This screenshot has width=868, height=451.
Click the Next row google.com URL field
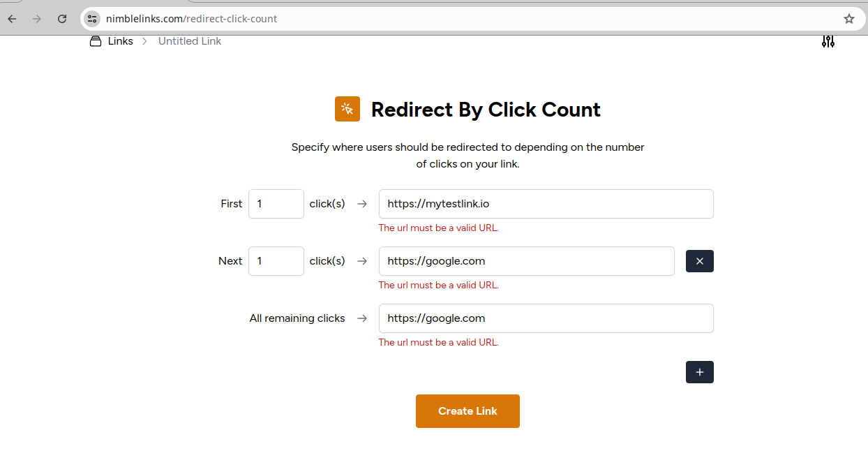[x=526, y=261]
